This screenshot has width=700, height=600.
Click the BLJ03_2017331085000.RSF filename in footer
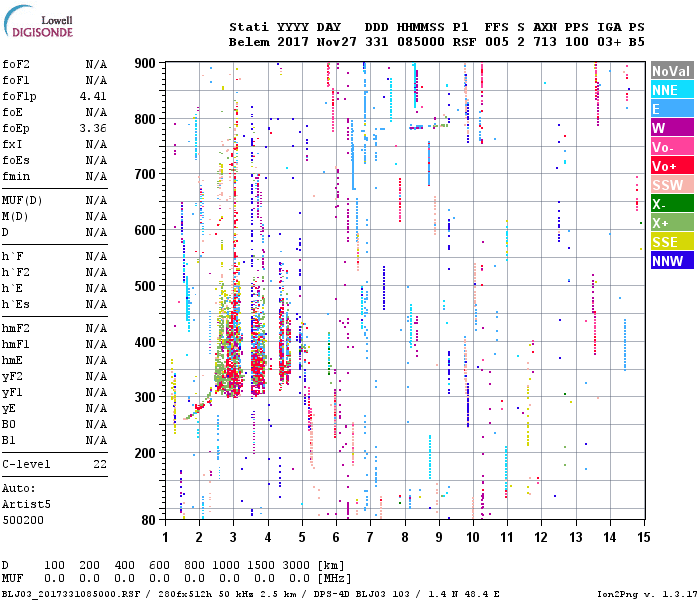point(71,594)
